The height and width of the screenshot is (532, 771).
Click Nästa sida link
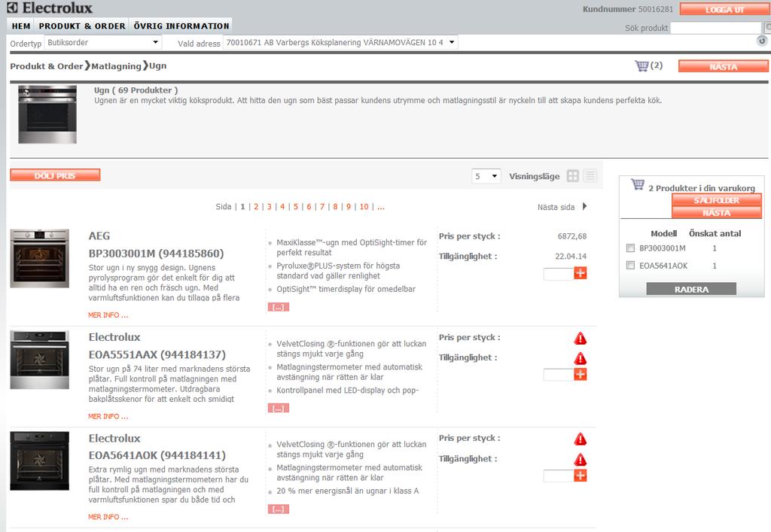(556, 207)
